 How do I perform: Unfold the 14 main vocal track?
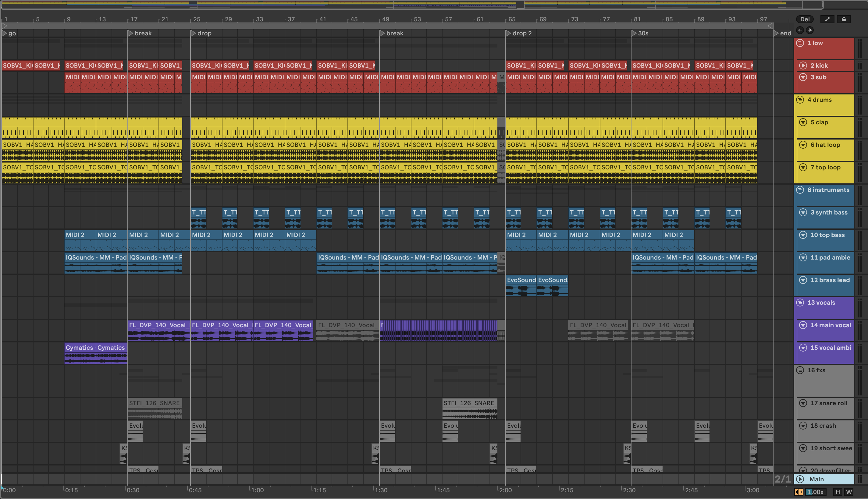(x=803, y=325)
